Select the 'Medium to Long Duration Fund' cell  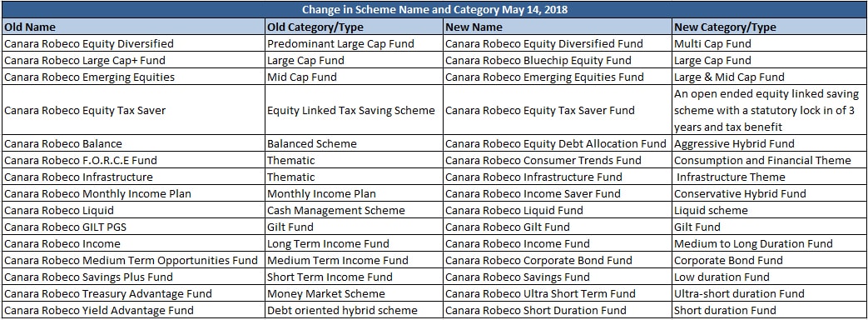770,242
